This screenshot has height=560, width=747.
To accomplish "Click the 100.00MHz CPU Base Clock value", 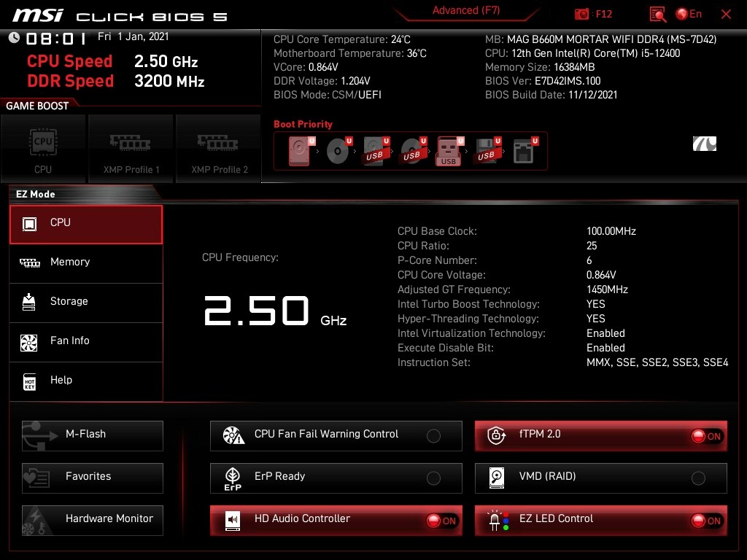I will pos(611,231).
